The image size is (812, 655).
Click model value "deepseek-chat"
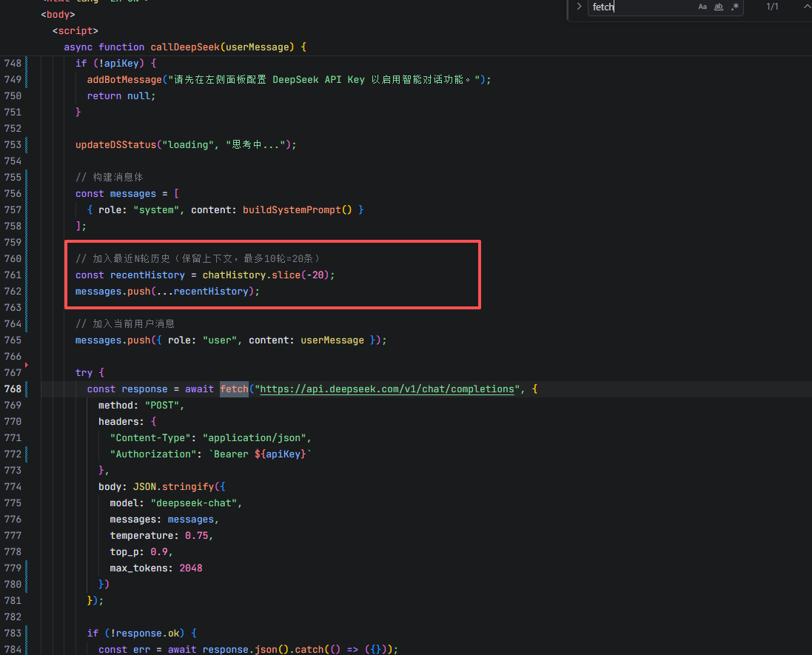coord(194,503)
